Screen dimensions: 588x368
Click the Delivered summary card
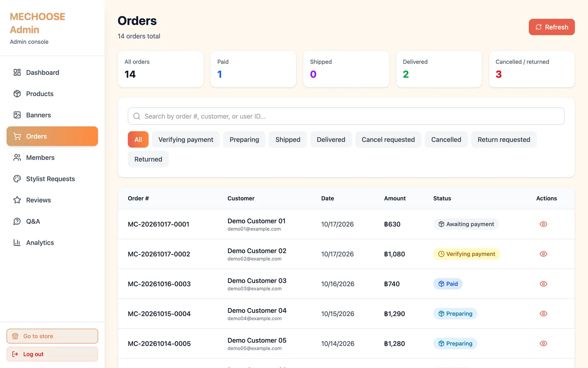(439, 69)
